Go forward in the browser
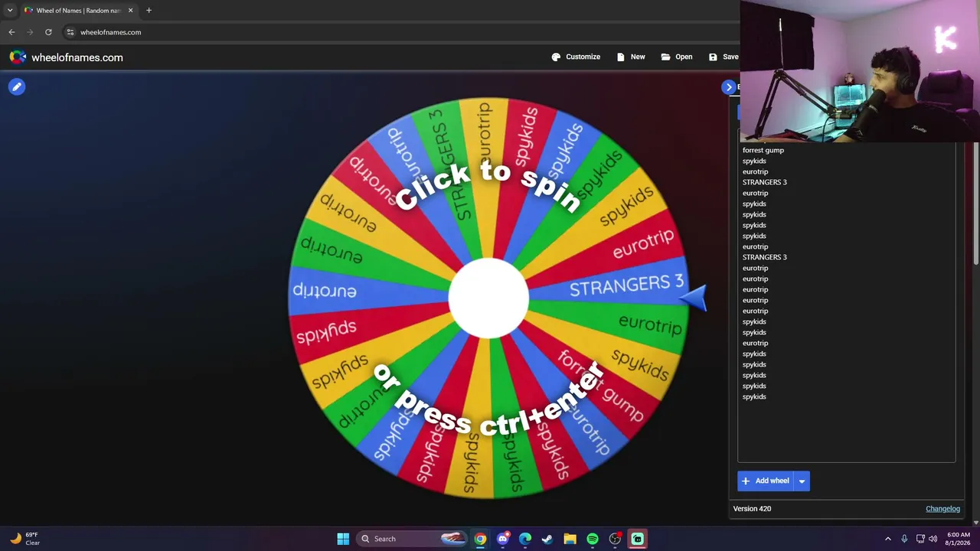980x551 pixels. pos(30,32)
